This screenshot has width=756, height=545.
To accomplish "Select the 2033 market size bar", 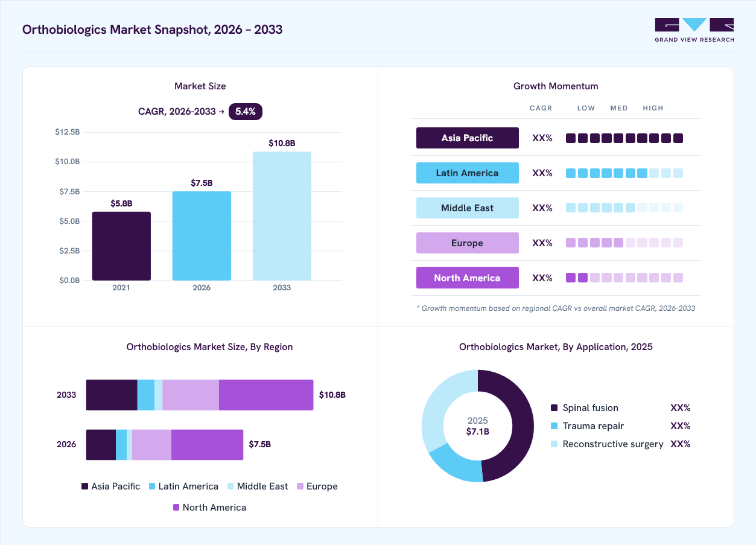I will (x=282, y=216).
